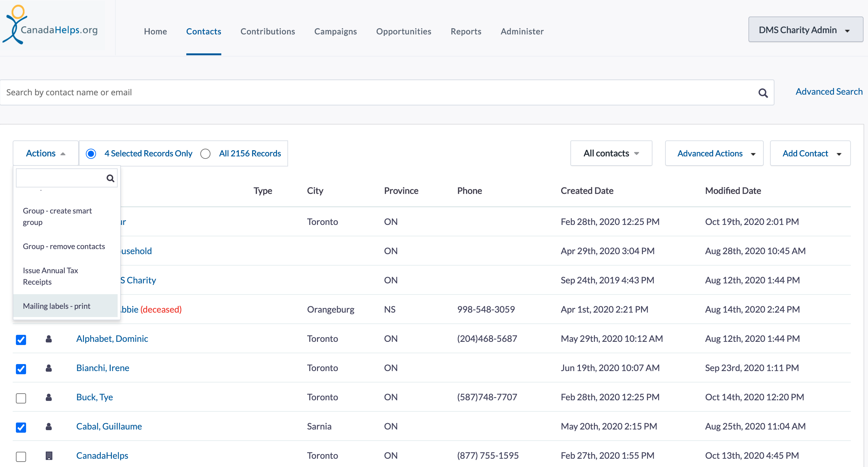Screen dimensions: 868x467
Task: Open the Campaigns tab
Action: [x=335, y=31]
